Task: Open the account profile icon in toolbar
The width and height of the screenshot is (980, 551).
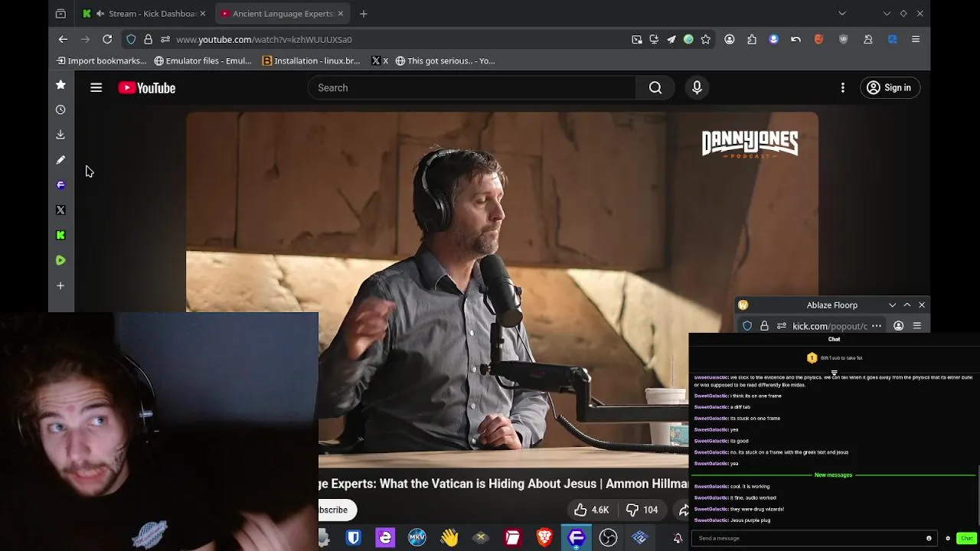Action: coord(730,39)
